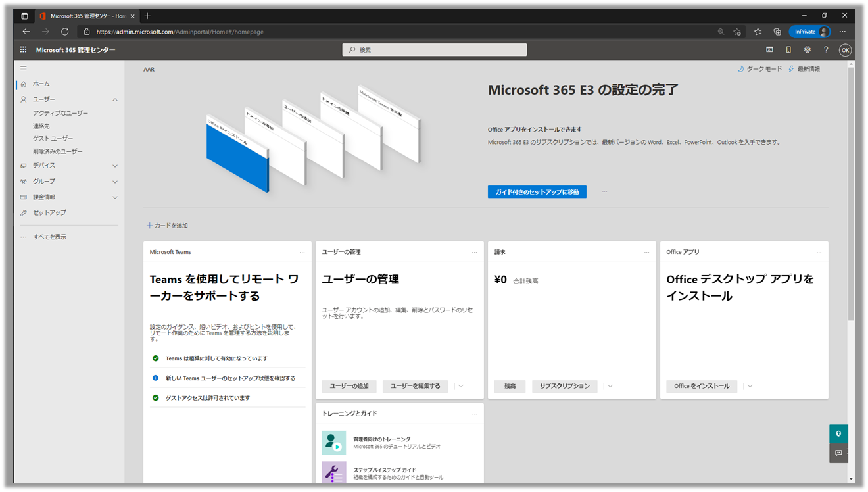Open 最新情報 link
The height and width of the screenshot is (492, 868).
click(804, 69)
